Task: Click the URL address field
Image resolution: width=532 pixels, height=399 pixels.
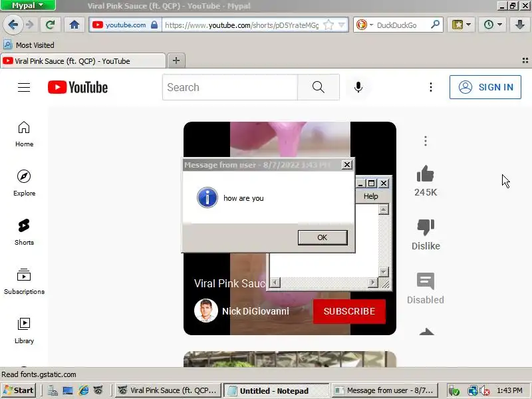Action: click(242, 25)
